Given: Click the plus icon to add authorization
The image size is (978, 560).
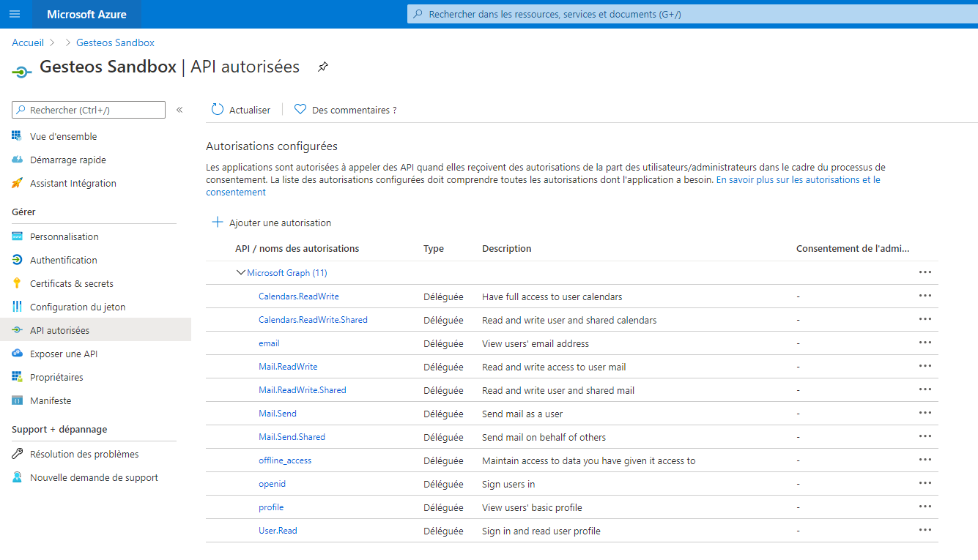Looking at the screenshot, I should (x=217, y=223).
